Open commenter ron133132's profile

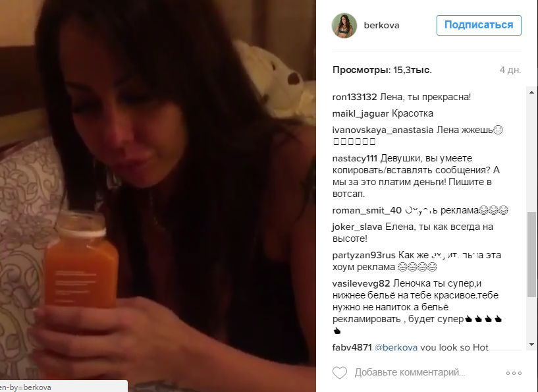click(x=354, y=97)
